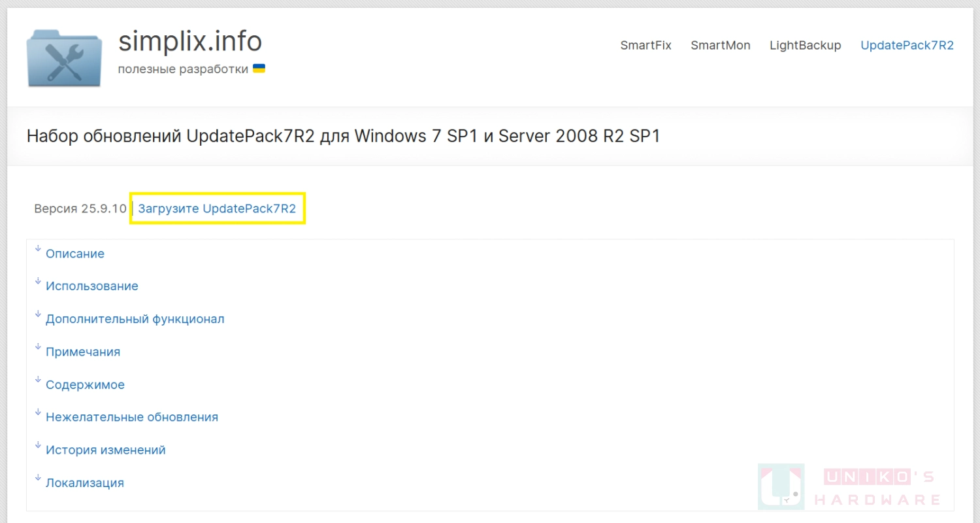Screen dimensions: 980x523
Task: Click the Загрузите UpdatePack7R2 download link
Action: coord(217,209)
